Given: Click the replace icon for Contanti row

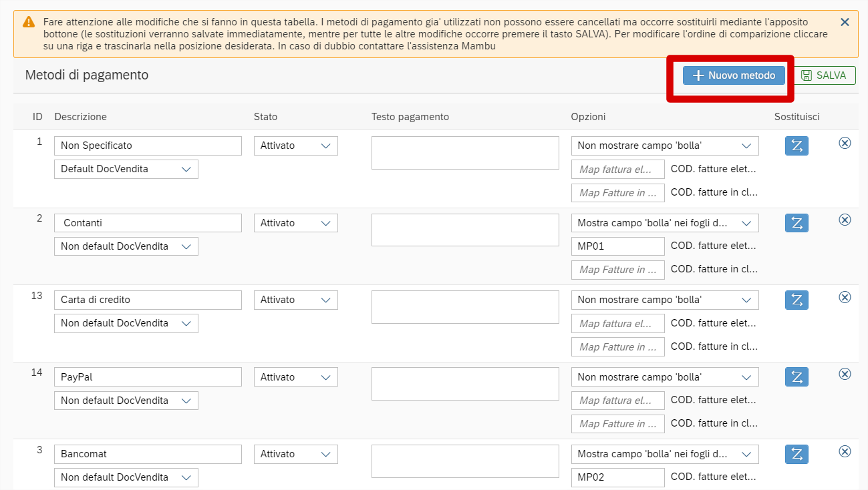Looking at the screenshot, I should [x=797, y=223].
